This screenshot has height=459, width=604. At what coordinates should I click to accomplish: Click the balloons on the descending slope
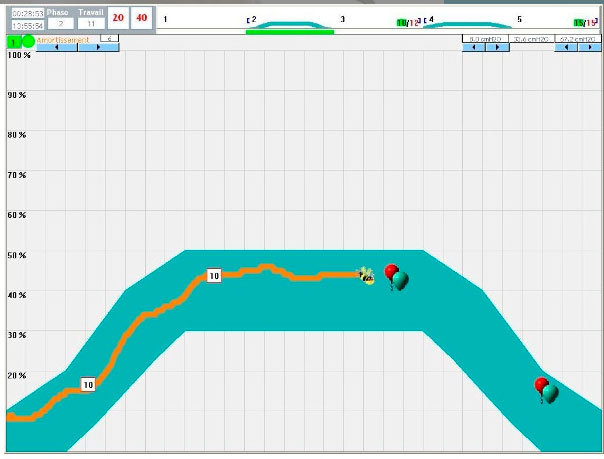(x=547, y=390)
